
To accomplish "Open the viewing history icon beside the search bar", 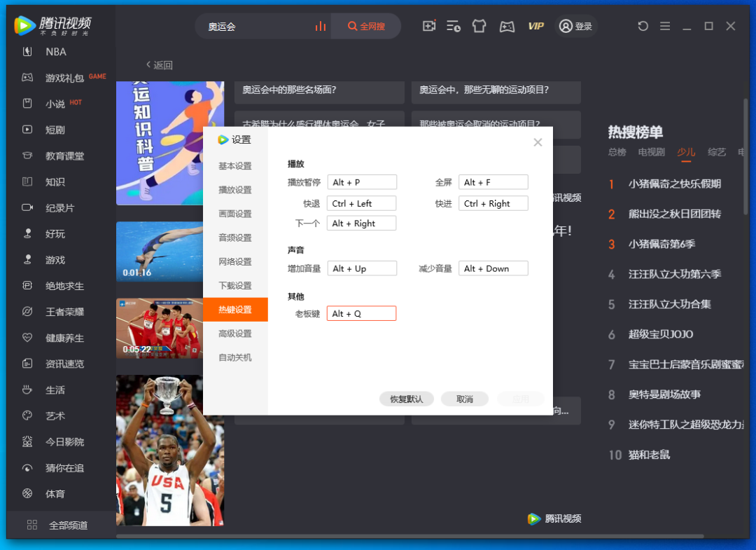I will tap(454, 25).
